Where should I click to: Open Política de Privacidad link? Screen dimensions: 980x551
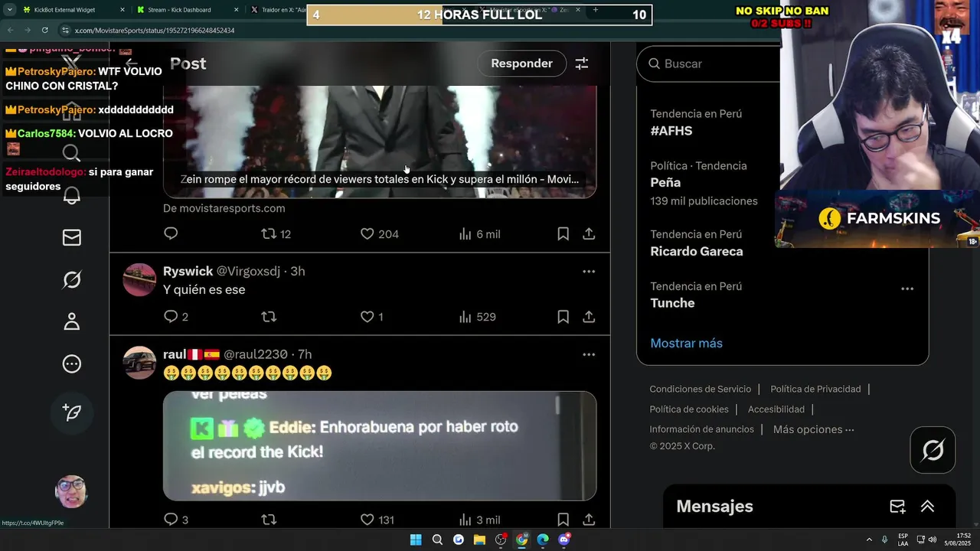[815, 389]
